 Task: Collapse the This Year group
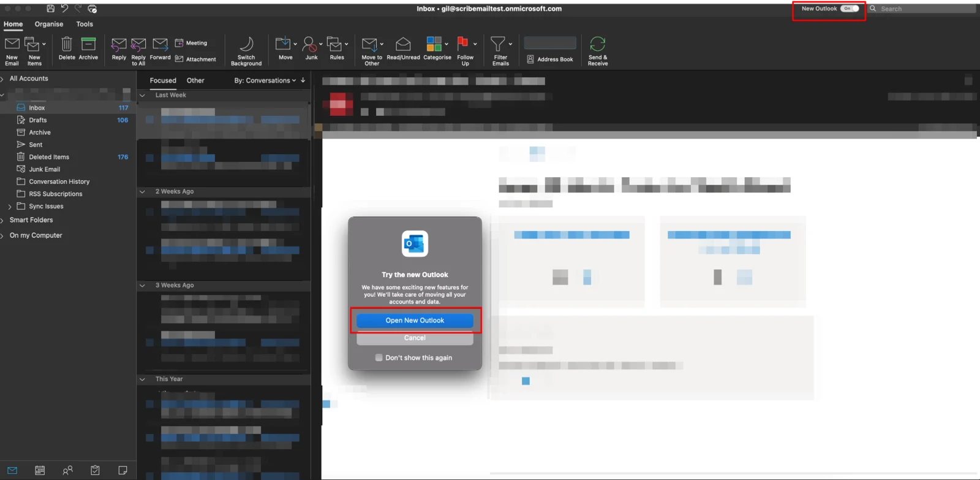click(x=142, y=379)
